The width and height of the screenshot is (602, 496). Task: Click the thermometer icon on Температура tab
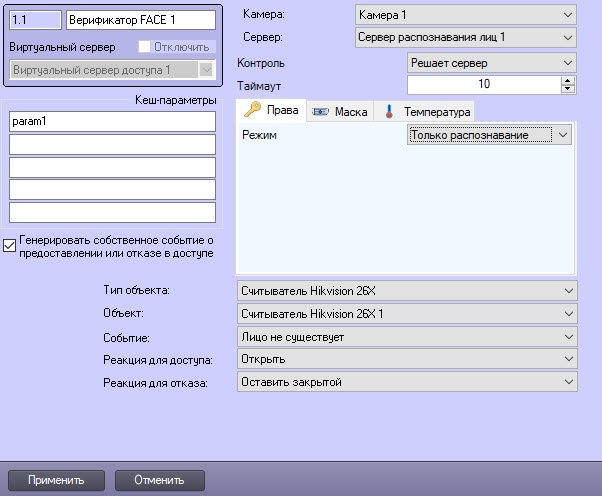tap(389, 112)
